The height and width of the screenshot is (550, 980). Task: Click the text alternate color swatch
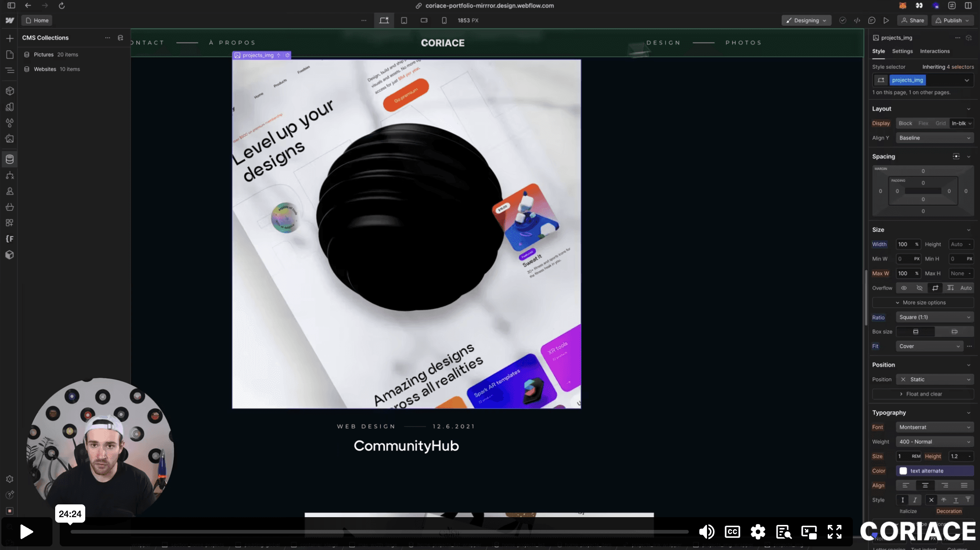click(903, 471)
